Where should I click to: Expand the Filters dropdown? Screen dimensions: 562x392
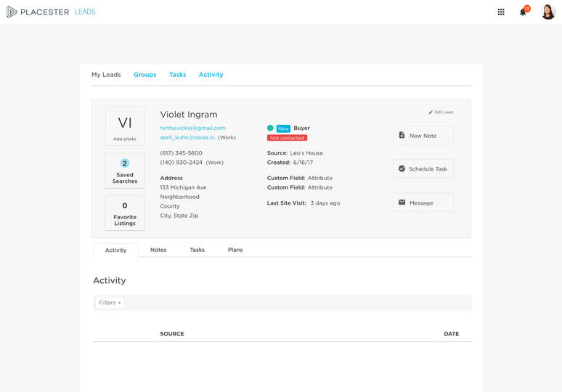110,303
